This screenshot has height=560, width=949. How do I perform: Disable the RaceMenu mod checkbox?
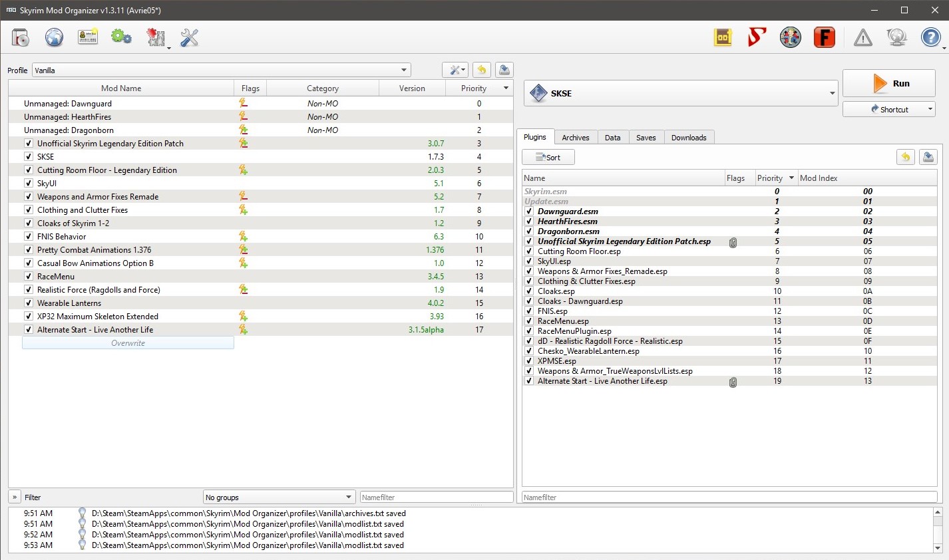click(29, 277)
